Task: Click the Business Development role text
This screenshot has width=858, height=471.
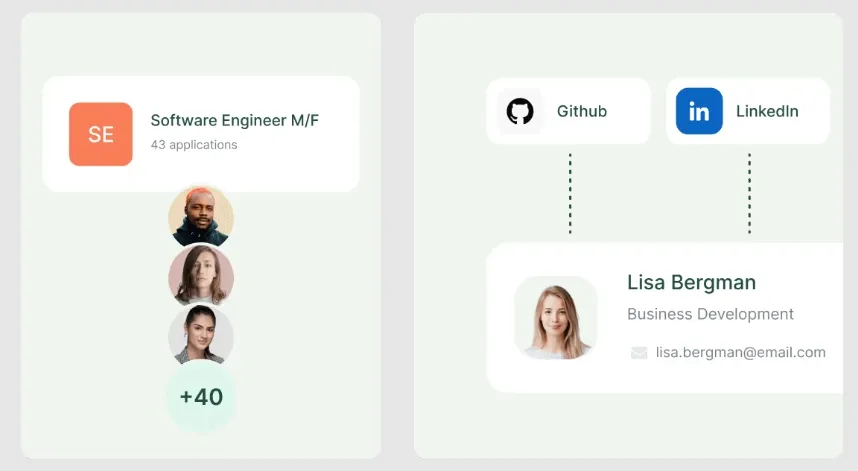Action: coord(710,314)
